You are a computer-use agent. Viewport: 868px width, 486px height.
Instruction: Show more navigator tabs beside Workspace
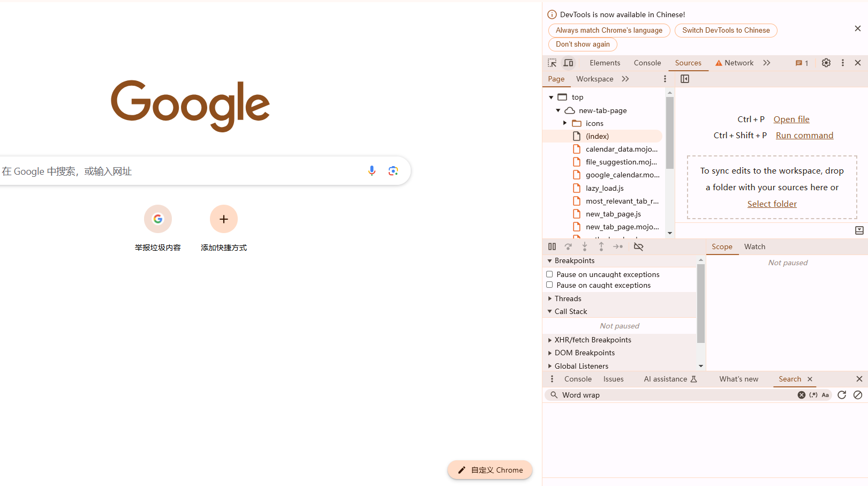point(625,79)
